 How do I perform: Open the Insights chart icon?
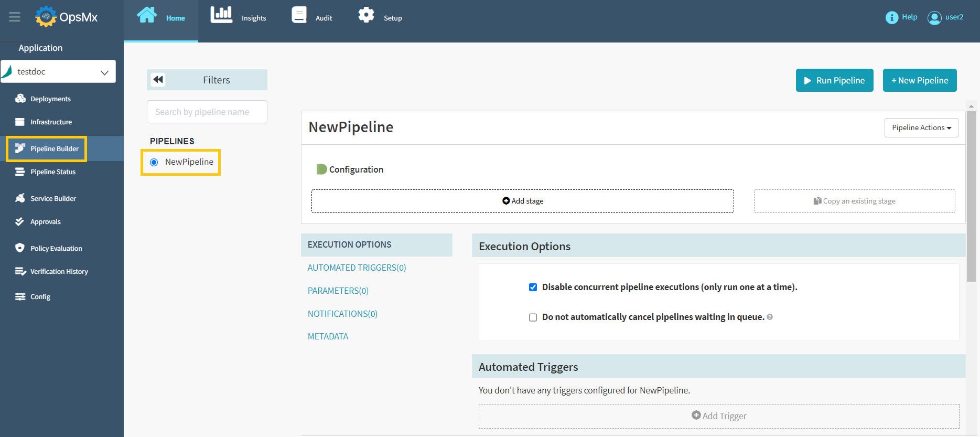(221, 15)
